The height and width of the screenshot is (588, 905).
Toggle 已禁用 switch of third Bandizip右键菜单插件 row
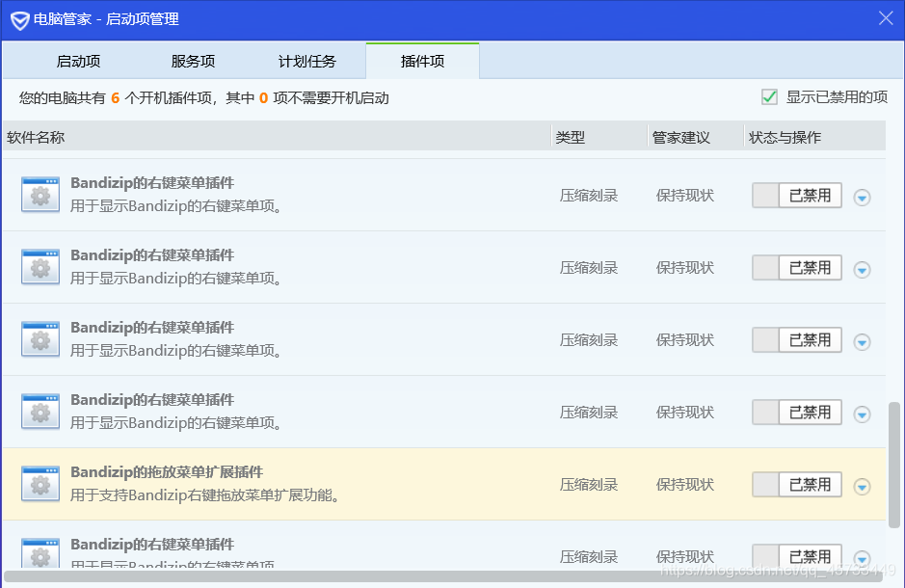click(796, 340)
